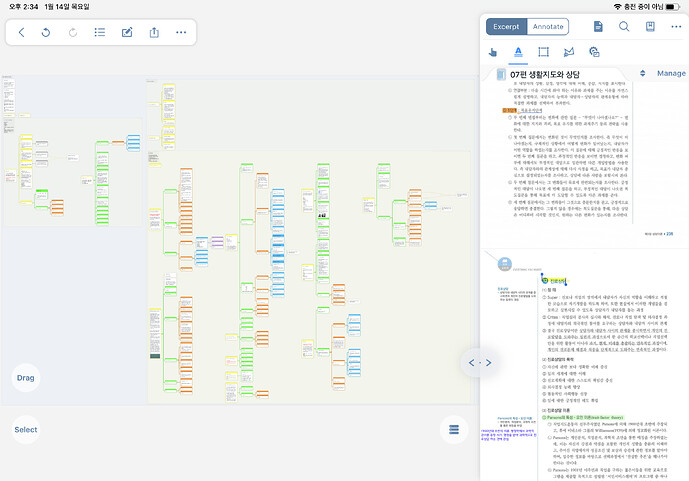Go back with the left arrow
This screenshot has width=689, height=481.
(x=21, y=32)
